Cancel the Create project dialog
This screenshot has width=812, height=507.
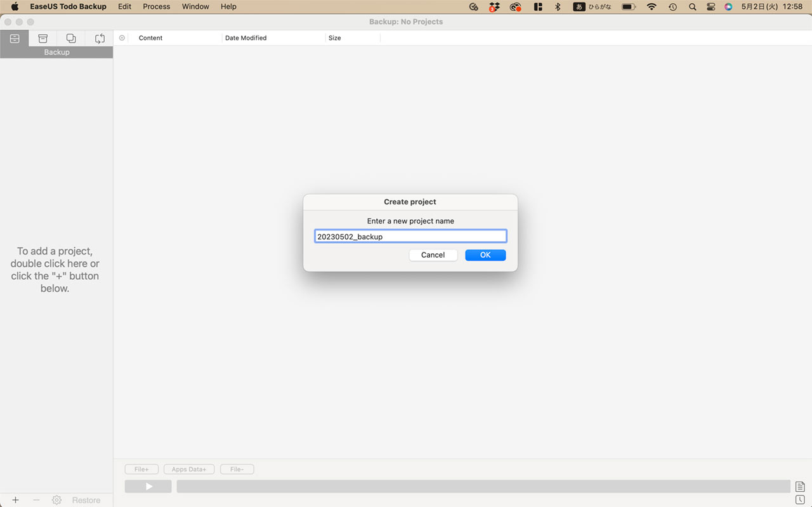(x=433, y=254)
